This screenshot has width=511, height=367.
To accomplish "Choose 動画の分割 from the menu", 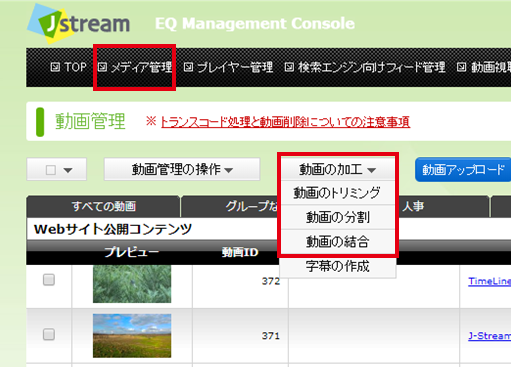I will coord(338,217).
